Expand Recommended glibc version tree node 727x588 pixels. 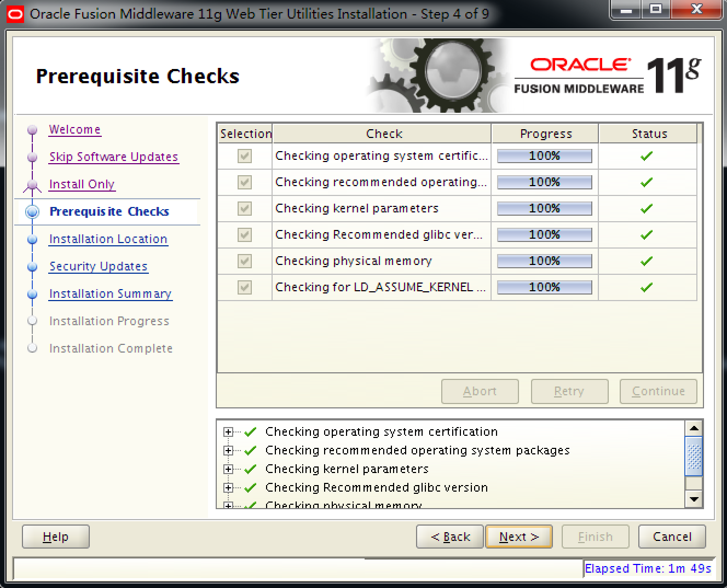click(x=228, y=488)
